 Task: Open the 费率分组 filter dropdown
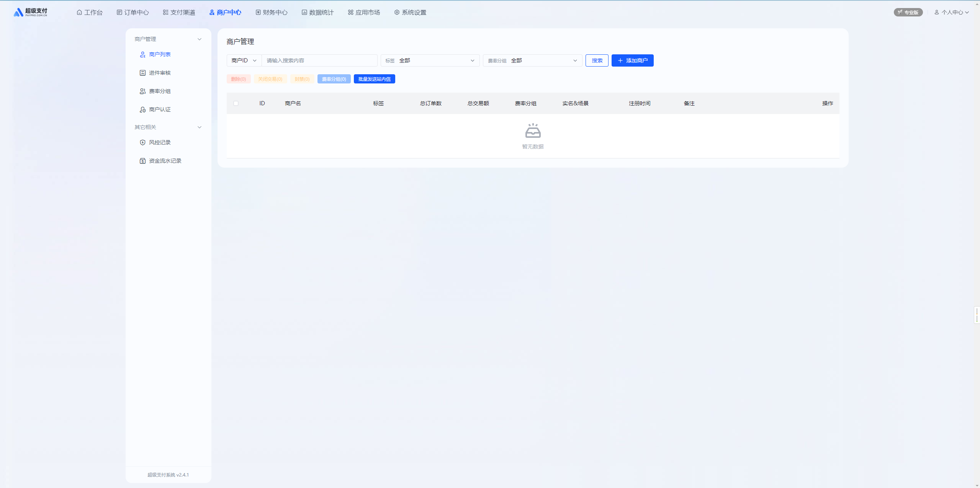click(x=532, y=60)
